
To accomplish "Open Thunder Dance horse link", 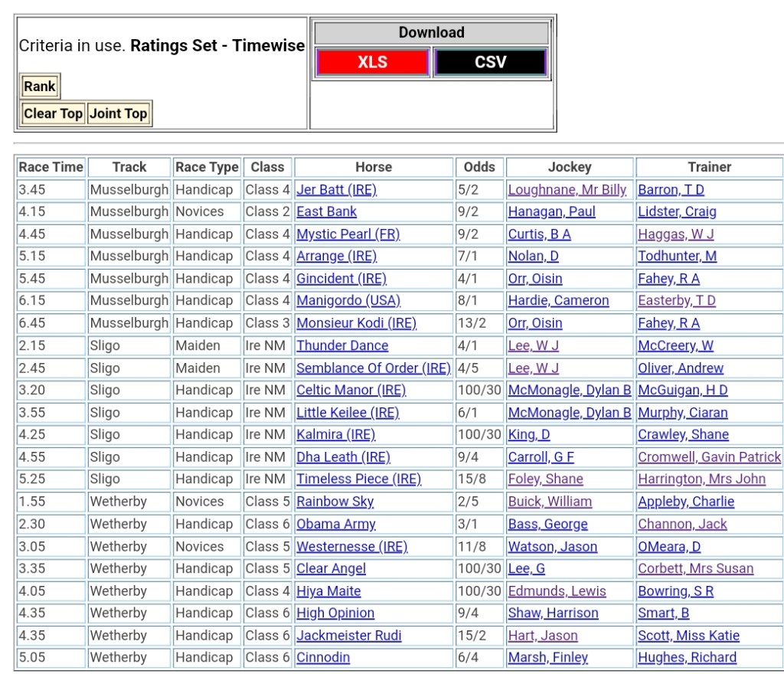I will pyautogui.click(x=342, y=346).
